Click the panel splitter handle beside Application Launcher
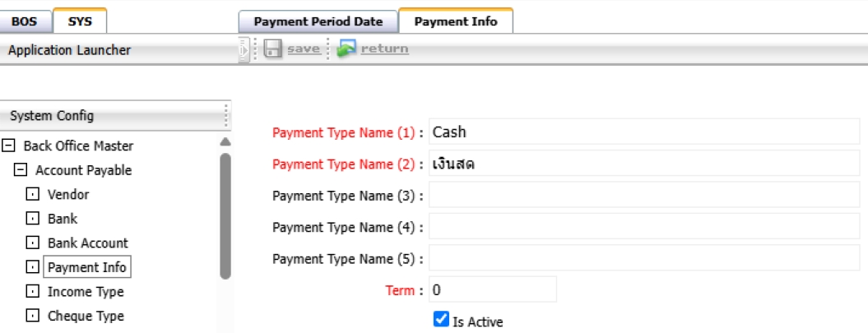 point(243,49)
